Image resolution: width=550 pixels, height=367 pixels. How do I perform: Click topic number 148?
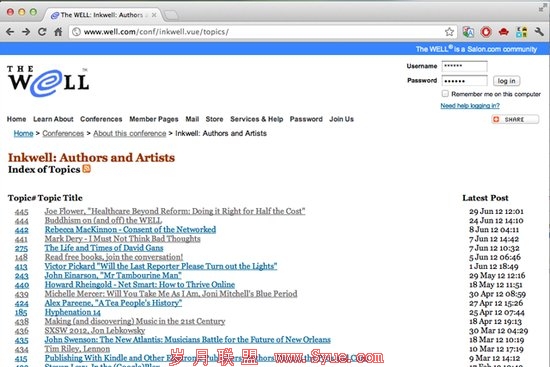click(21, 258)
